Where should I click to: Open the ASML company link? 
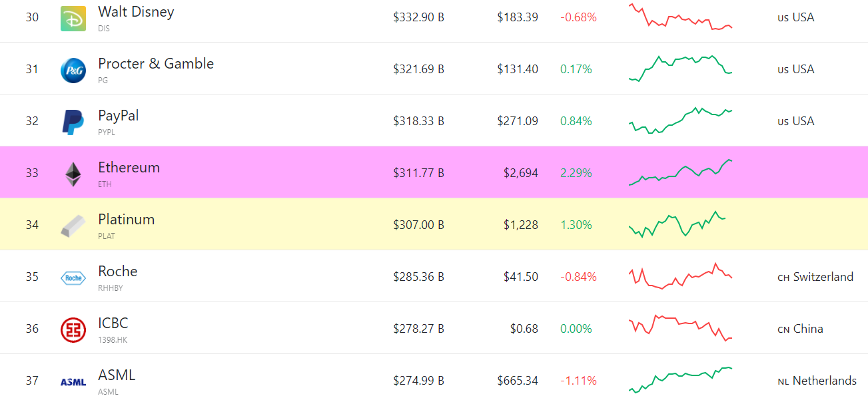coord(117,375)
